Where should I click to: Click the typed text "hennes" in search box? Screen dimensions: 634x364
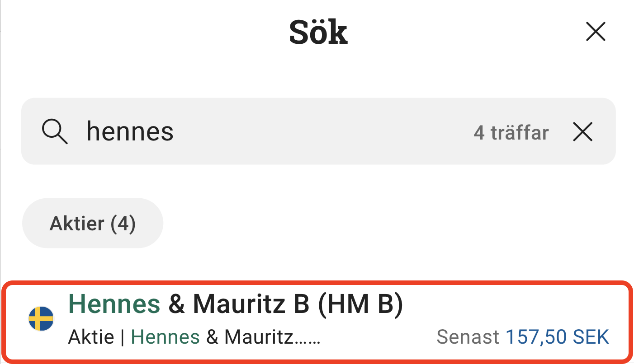[x=130, y=132]
